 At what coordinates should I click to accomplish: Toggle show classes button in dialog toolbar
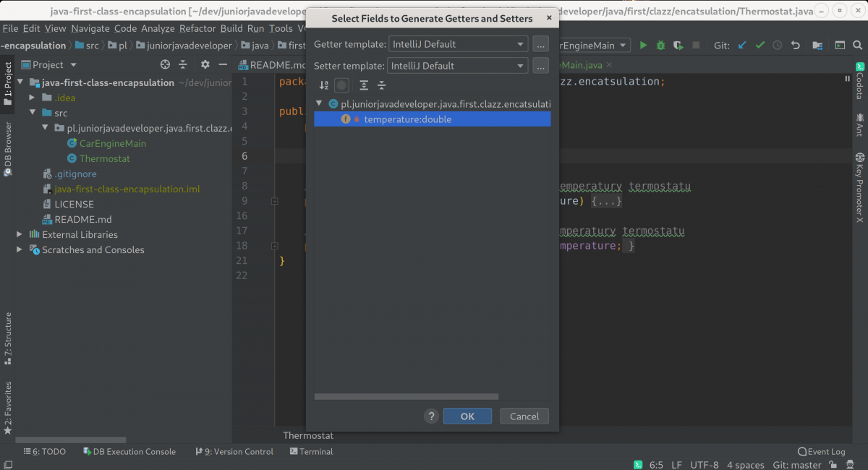(x=342, y=85)
